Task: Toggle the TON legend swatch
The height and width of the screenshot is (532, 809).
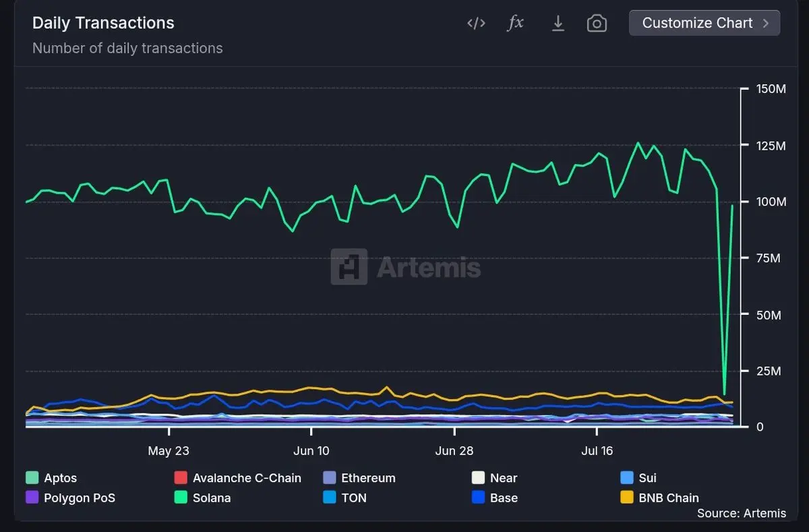Action: [x=329, y=498]
